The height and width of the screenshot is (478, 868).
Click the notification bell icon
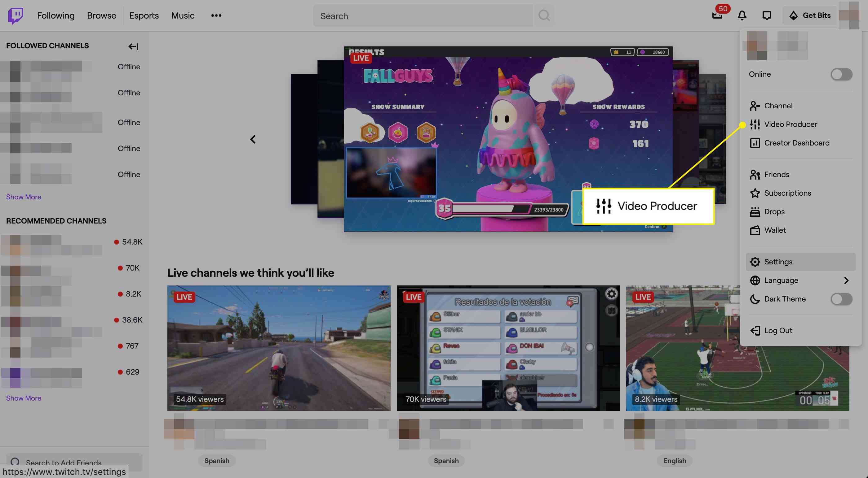click(x=741, y=15)
